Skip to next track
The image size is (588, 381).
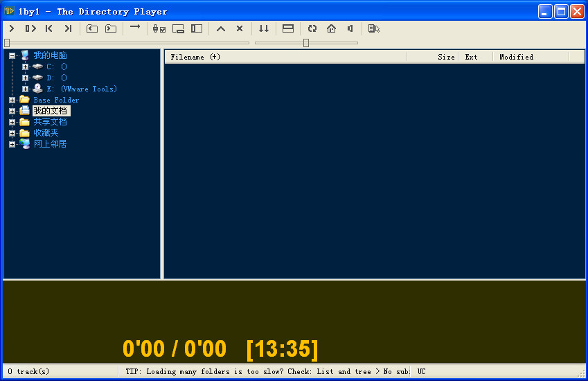pyautogui.click(x=68, y=28)
